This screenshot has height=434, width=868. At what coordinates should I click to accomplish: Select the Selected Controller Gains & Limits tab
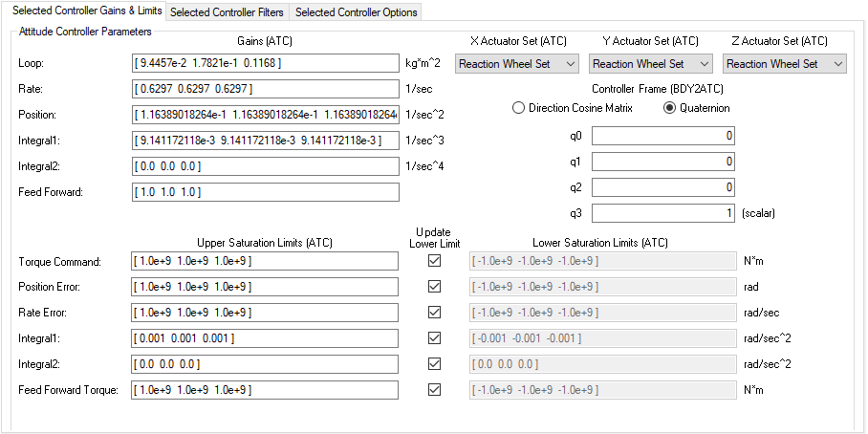coord(83,11)
